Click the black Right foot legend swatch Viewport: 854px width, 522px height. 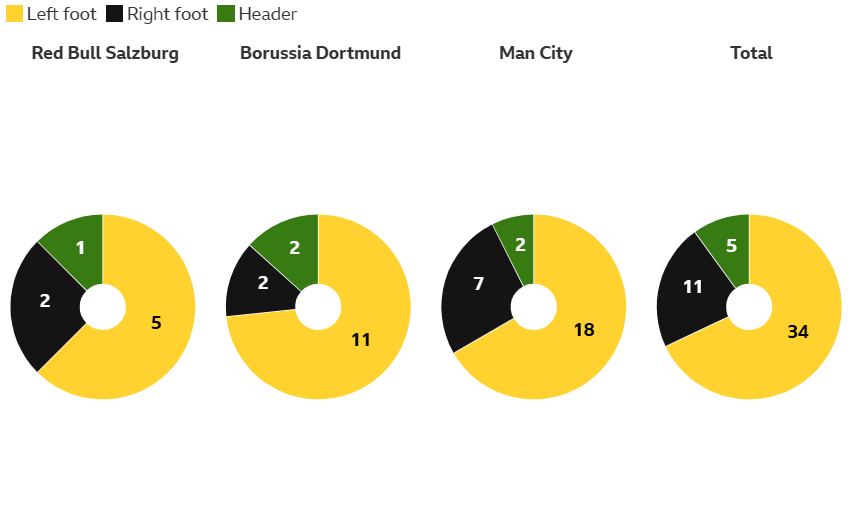pos(115,14)
